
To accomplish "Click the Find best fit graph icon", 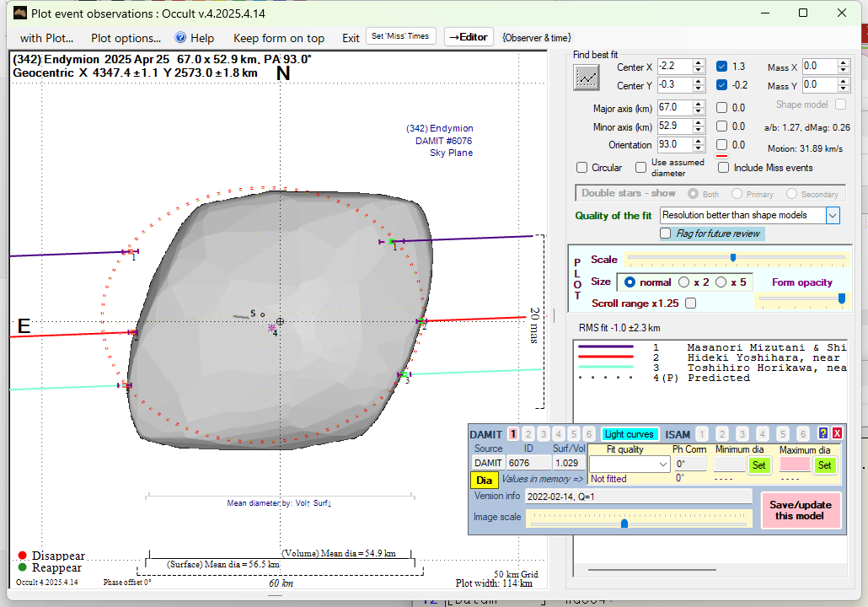I will click(587, 77).
